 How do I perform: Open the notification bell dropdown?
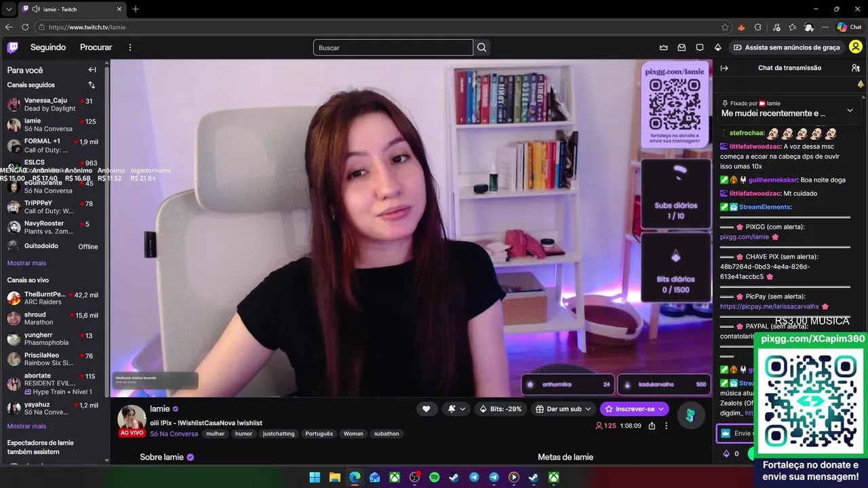[x=456, y=409]
